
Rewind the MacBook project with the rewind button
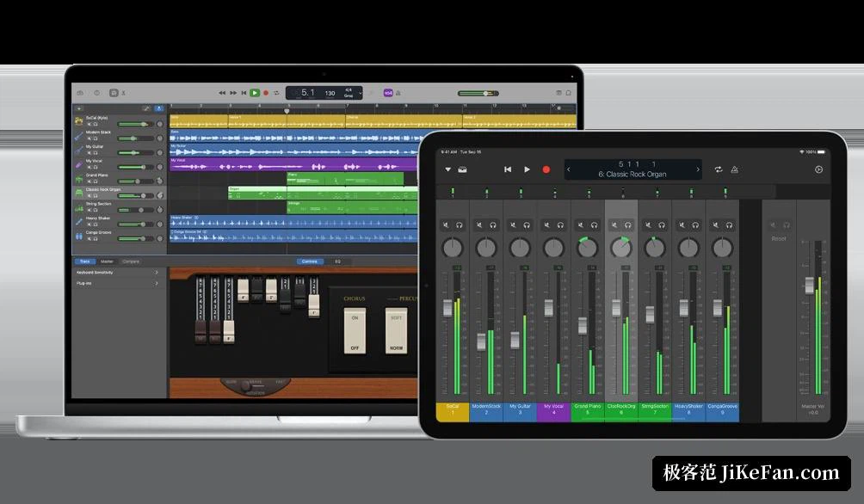(222, 93)
